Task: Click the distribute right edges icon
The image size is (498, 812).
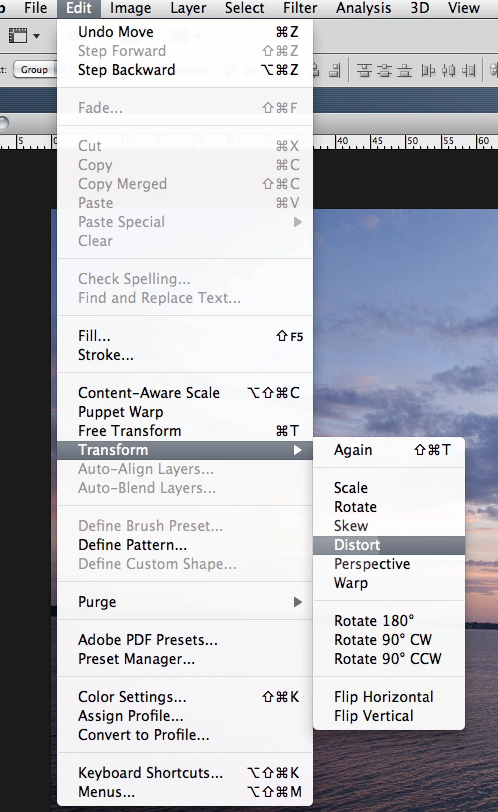Action: [468, 70]
